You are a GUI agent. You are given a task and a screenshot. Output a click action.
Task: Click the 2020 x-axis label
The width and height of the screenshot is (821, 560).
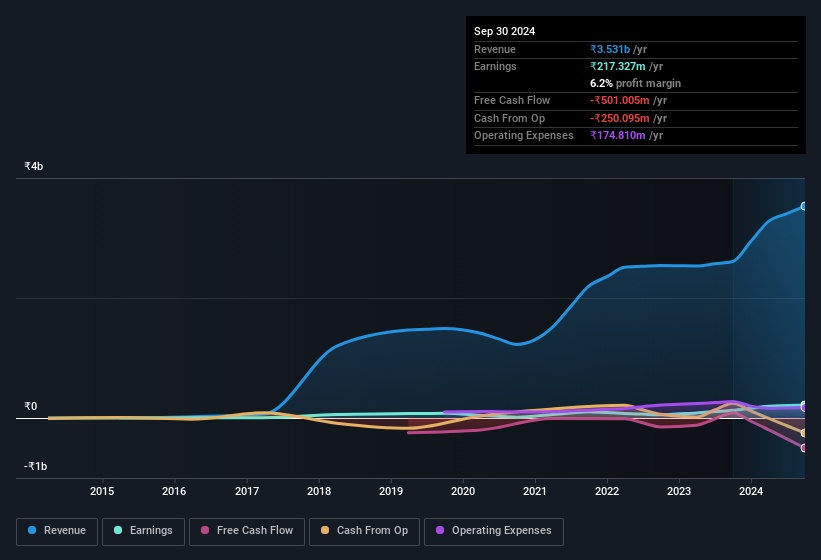point(463,491)
